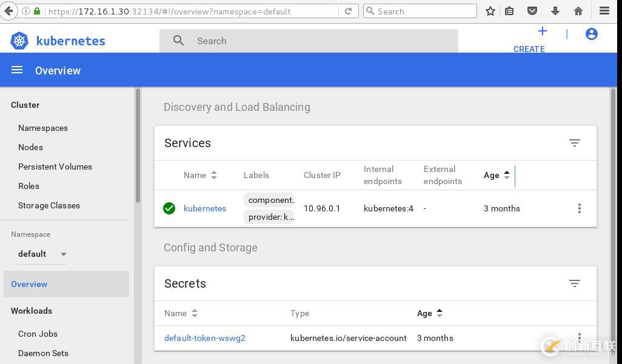622x364 pixels.
Task: Toggle the sidebar with the hamburger icon
Action: [17, 70]
